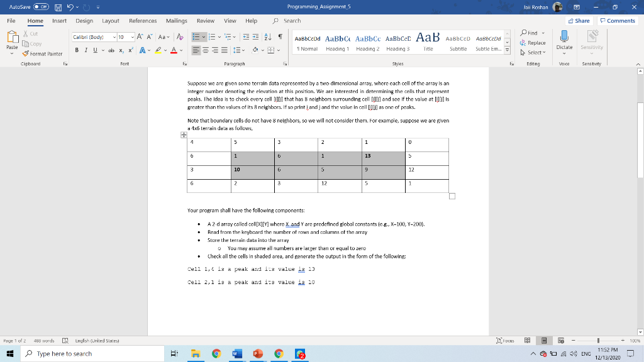Toggle bulleted list formatting
The width and height of the screenshot is (644, 362).
pyautogui.click(x=196, y=36)
